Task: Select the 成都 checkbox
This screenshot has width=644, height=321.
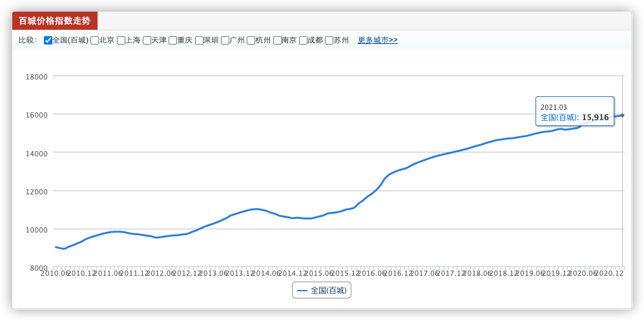Action: pos(303,40)
